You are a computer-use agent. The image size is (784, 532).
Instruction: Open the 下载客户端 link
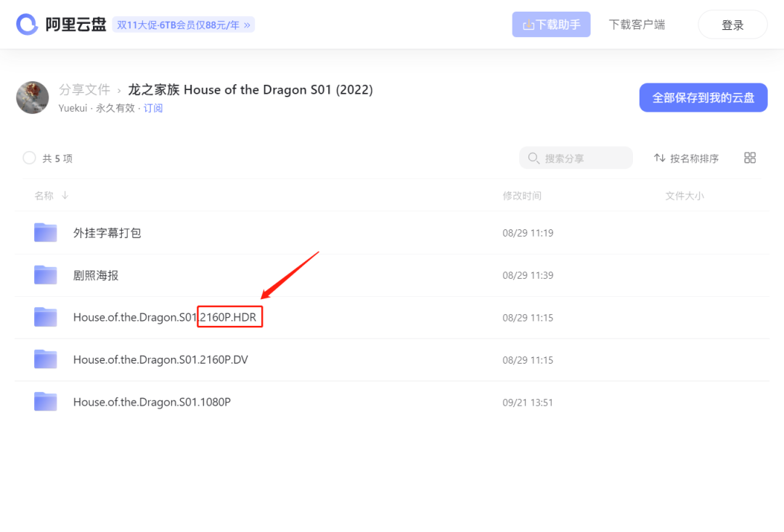(637, 25)
